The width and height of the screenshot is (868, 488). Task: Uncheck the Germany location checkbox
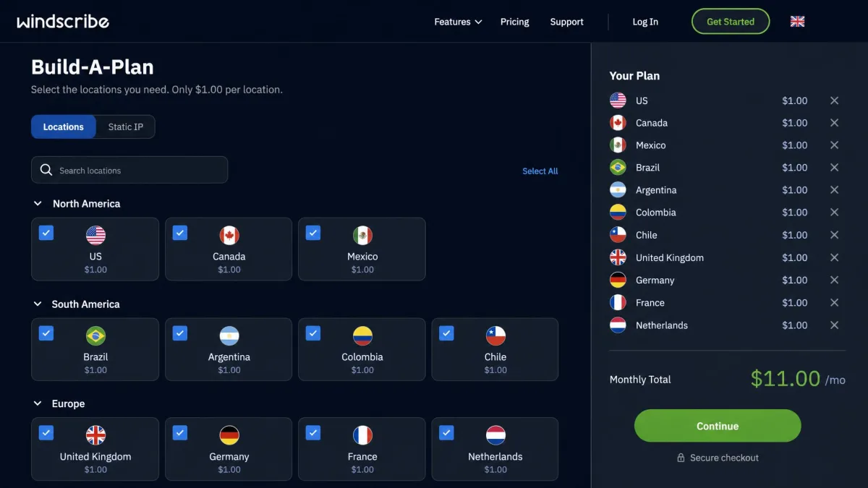(180, 432)
